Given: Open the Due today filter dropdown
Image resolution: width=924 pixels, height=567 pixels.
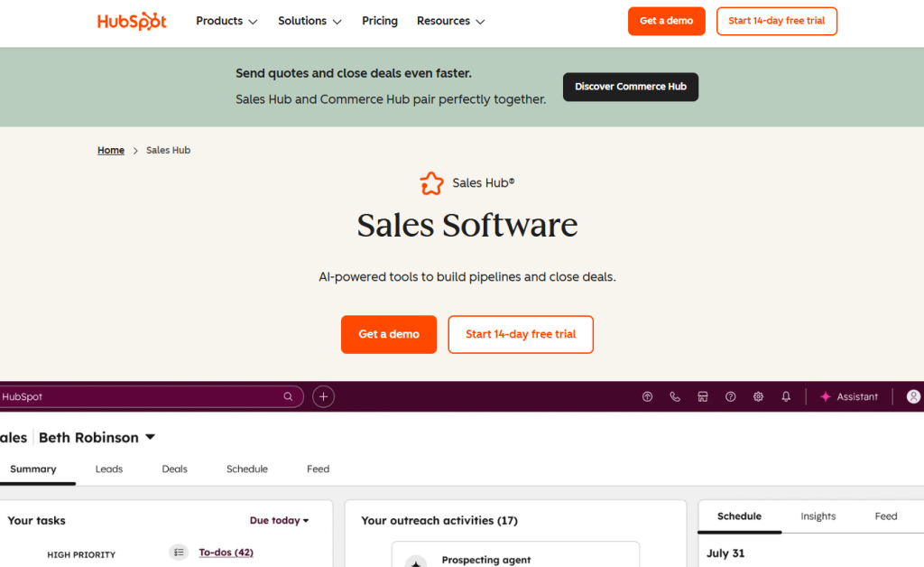Looking at the screenshot, I should (280, 520).
